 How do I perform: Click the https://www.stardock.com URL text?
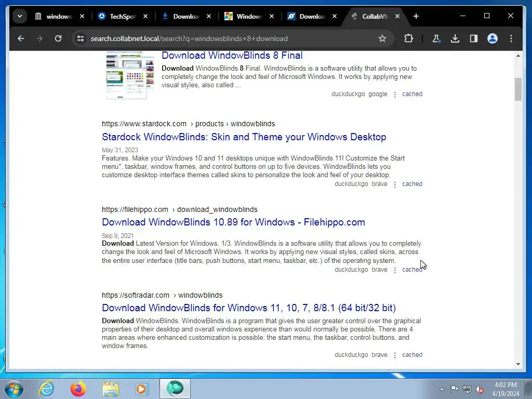click(x=144, y=124)
